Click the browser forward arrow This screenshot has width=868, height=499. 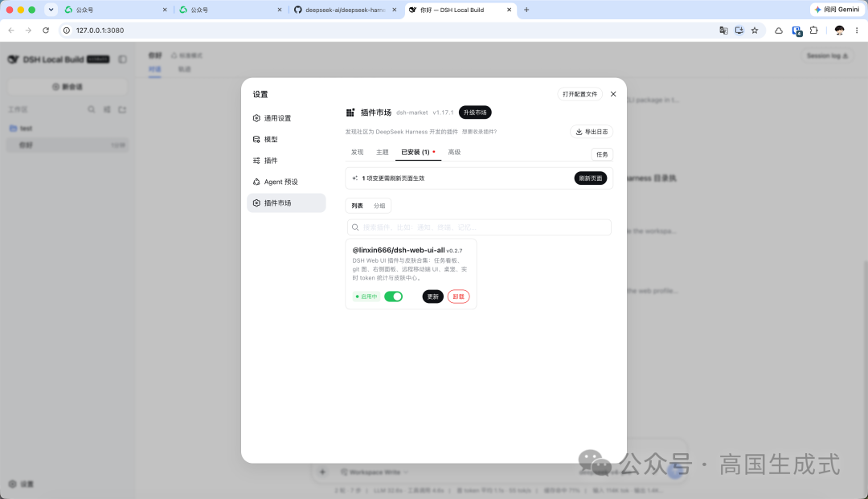(x=28, y=31)
